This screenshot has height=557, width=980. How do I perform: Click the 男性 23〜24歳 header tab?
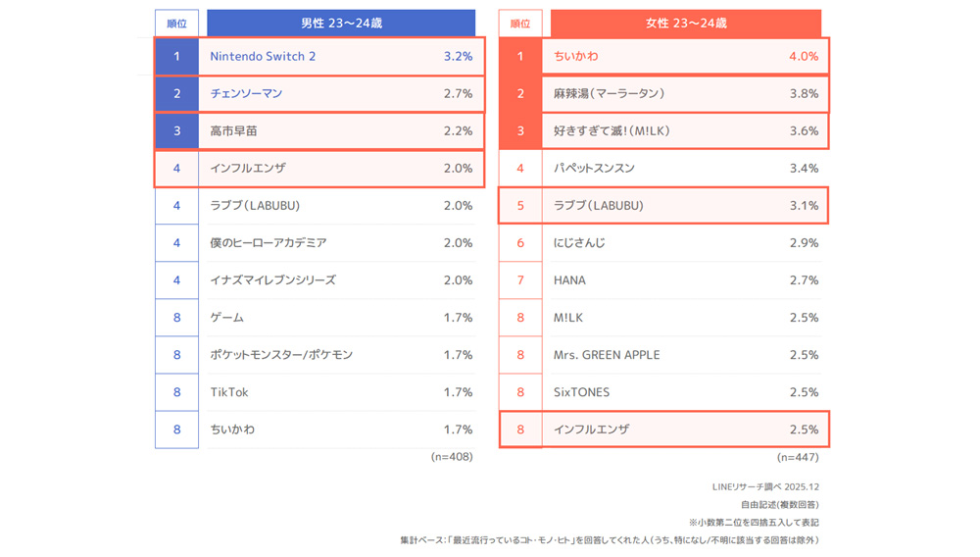tap(341, 23)
